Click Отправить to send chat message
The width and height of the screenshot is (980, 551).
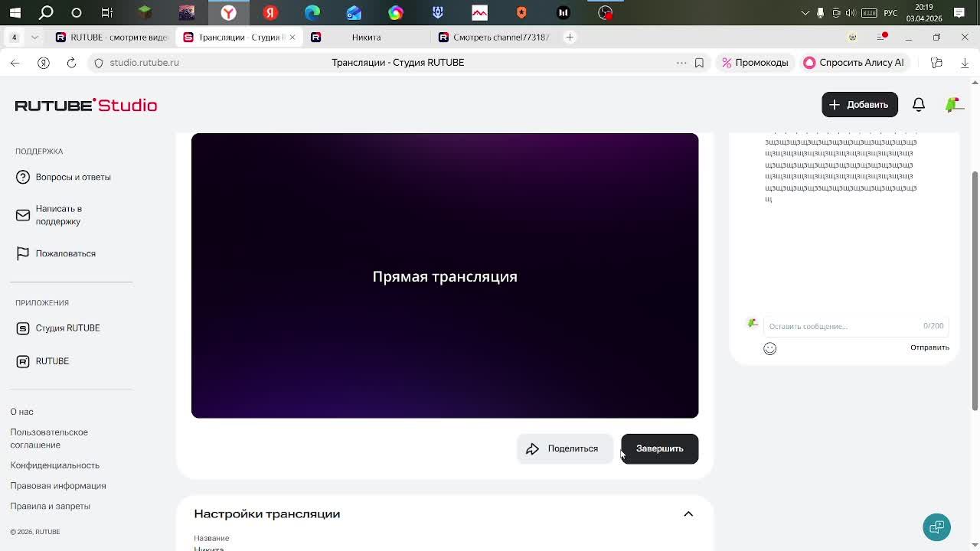pos(929,347)
